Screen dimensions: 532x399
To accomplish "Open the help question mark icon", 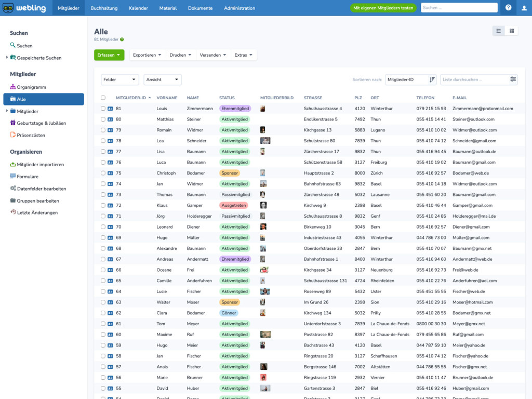I will pos(508,8).
